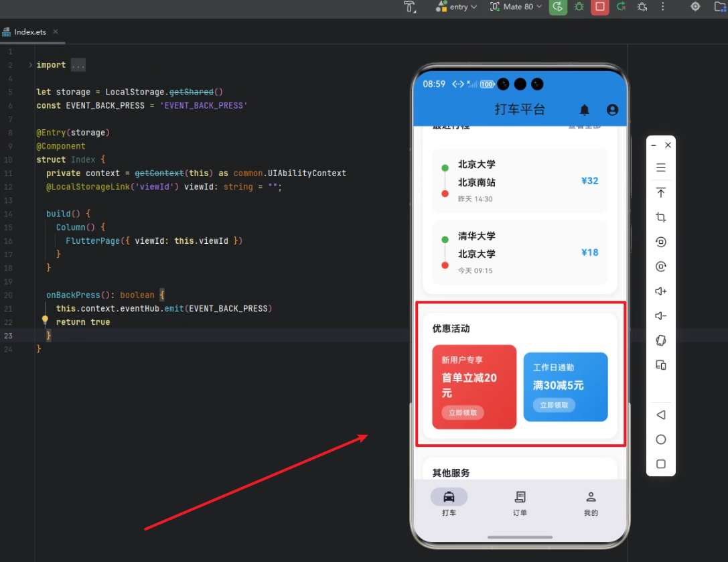Image resolution: width=728 pixels, height=562 pixels.
Task: Open the three-dot more actions menu
Action: click(663, 7)
